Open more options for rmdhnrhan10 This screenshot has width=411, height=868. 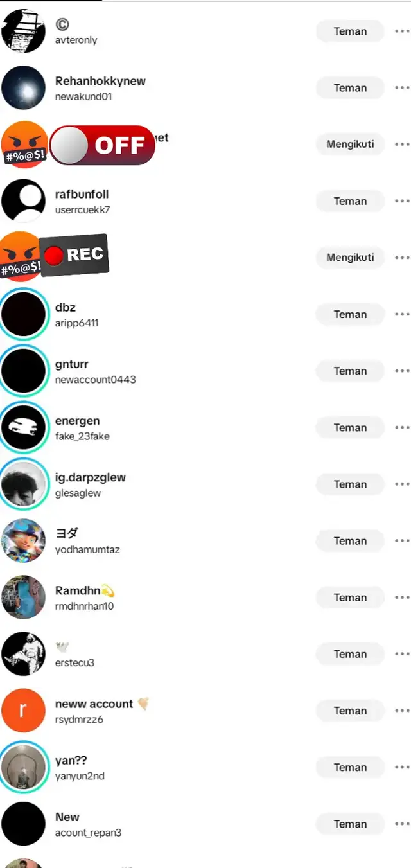403,598
